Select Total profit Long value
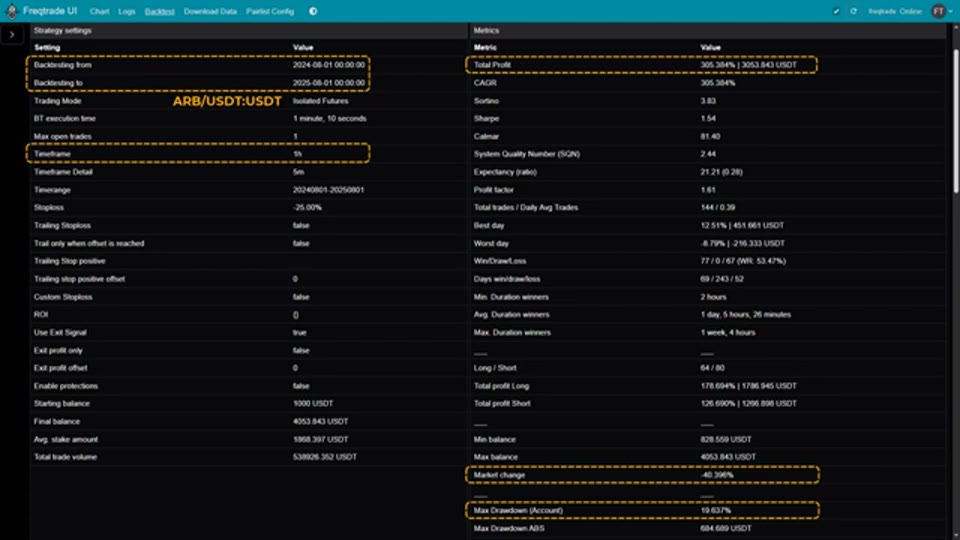The image size is (960, 540). pos(748,386)
